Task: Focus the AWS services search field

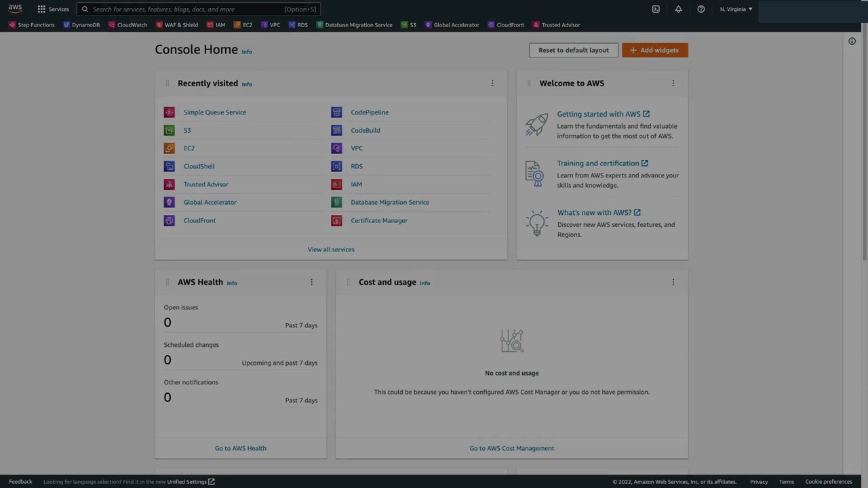Action: click(198, 9)
